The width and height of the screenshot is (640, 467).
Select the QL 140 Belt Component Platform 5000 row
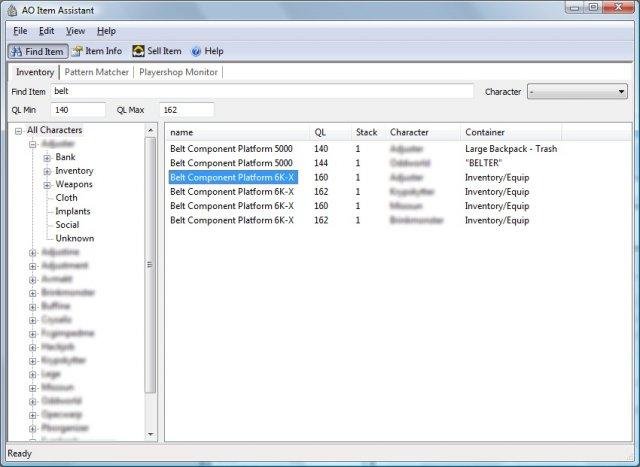pos(363,149)
